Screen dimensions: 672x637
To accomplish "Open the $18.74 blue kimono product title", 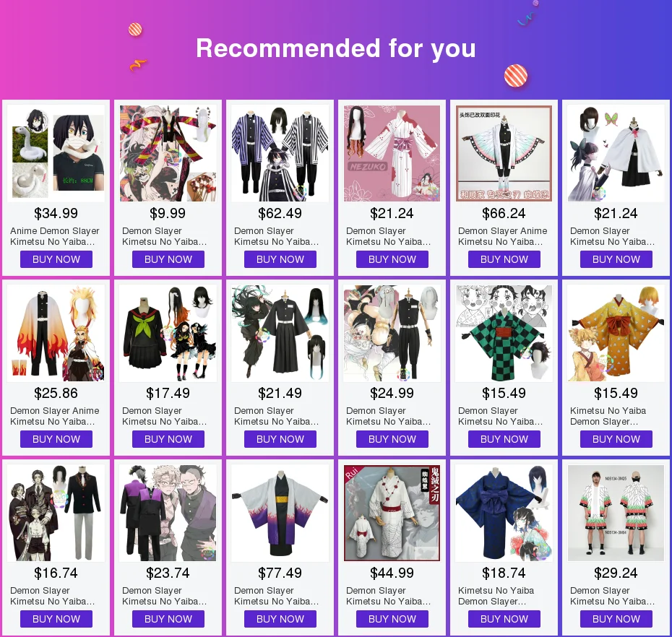I will 496,596.
